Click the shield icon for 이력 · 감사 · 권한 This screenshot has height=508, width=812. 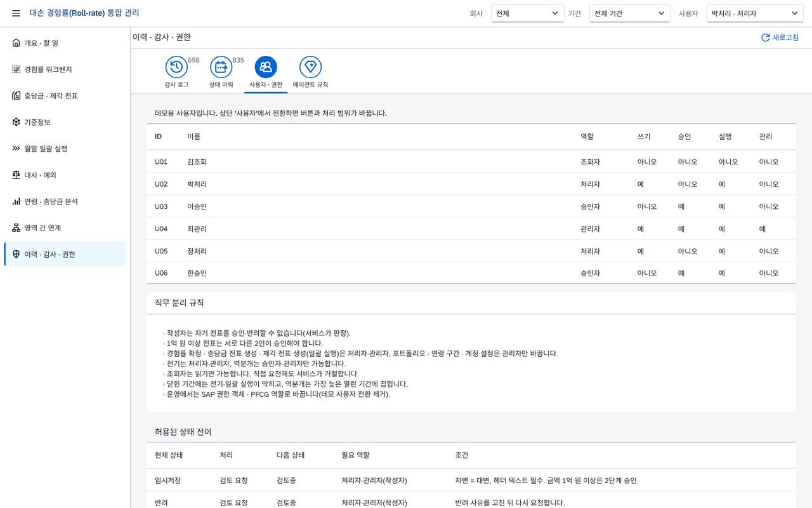click(16, 254)
